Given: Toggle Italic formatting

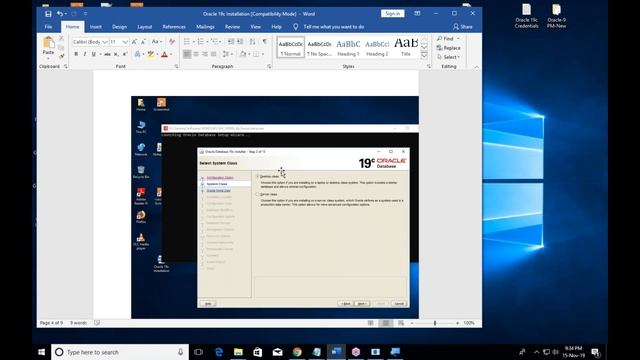Looking at the screenshot, I should point(84,54).
